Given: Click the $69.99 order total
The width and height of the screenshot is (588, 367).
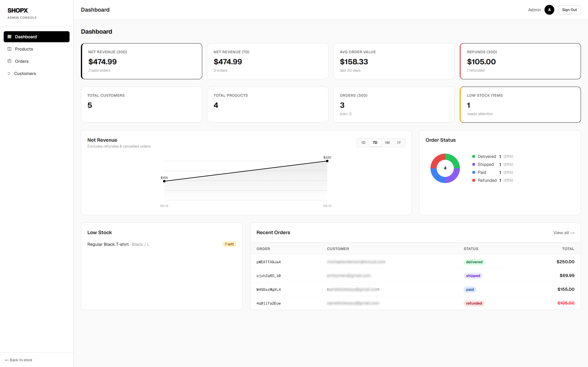Looking at the screenshot, I should (x=567, y=275).
